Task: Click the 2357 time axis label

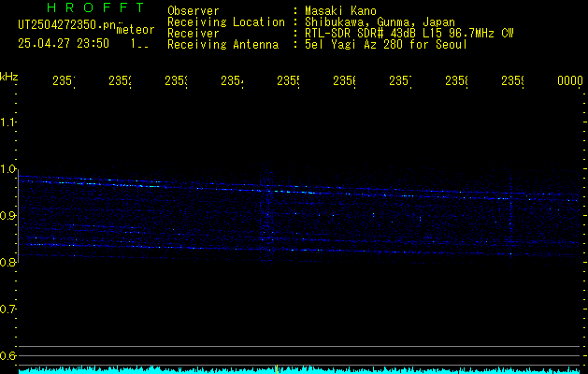Action: (400, 81)
